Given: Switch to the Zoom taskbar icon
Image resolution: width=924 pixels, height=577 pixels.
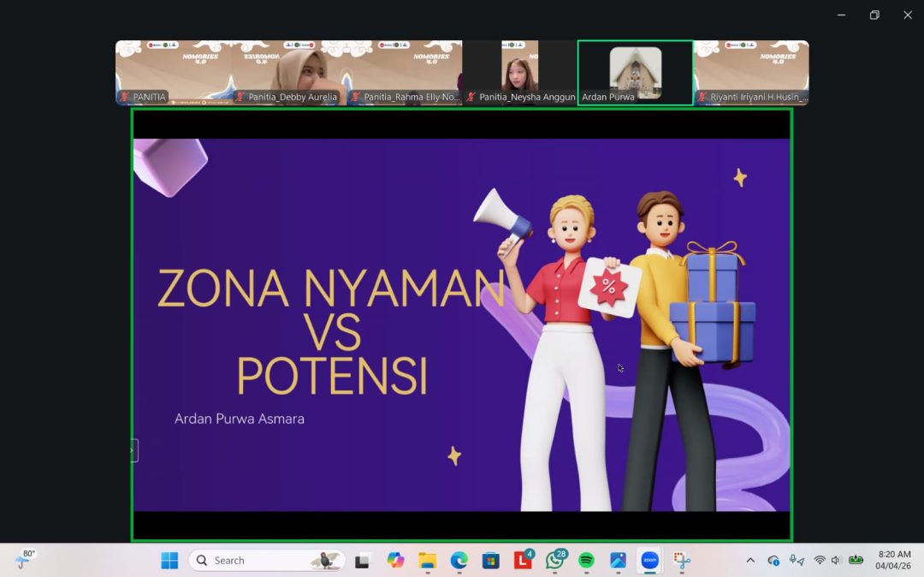Looking at the screenshot, I should tap(649, 561).
